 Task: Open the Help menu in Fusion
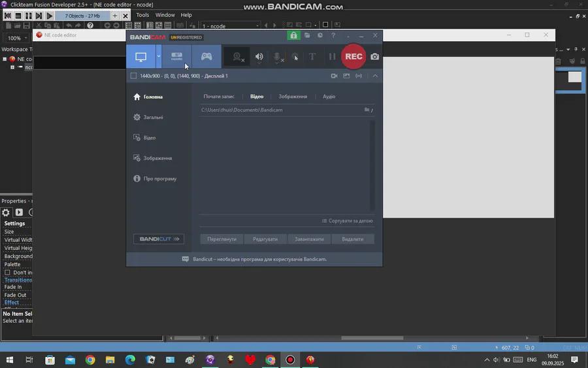coord(186,15)
